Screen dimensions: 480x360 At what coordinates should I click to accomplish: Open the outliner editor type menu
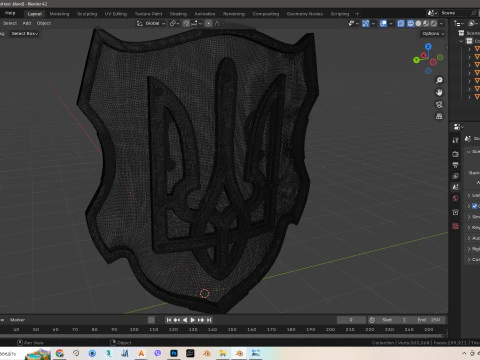pos(459,23)
